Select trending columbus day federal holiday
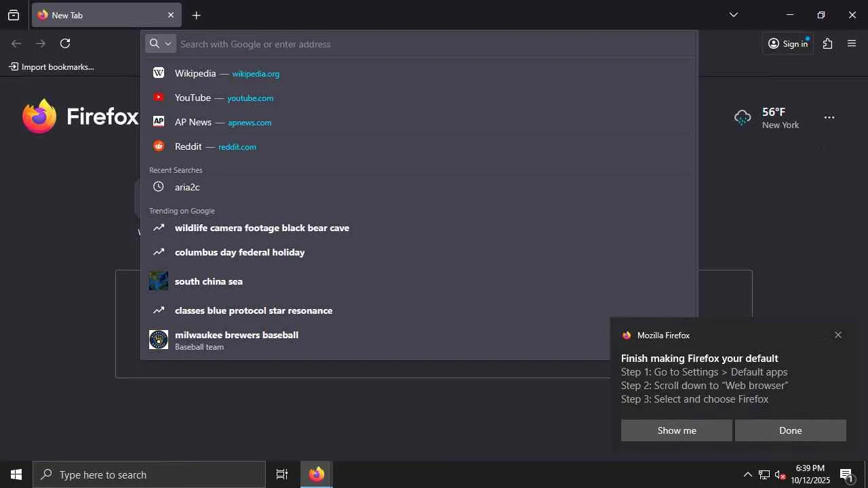Screen dimensions: 868x488 point(419,252)
